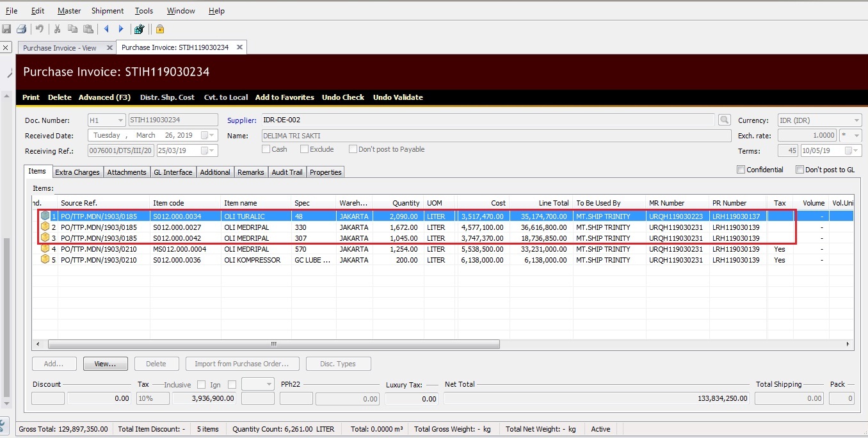This screenshot has width=868, height=438.
Task: Click the grid wizard icon in the toolbar
Action: [x=139, y=29]
